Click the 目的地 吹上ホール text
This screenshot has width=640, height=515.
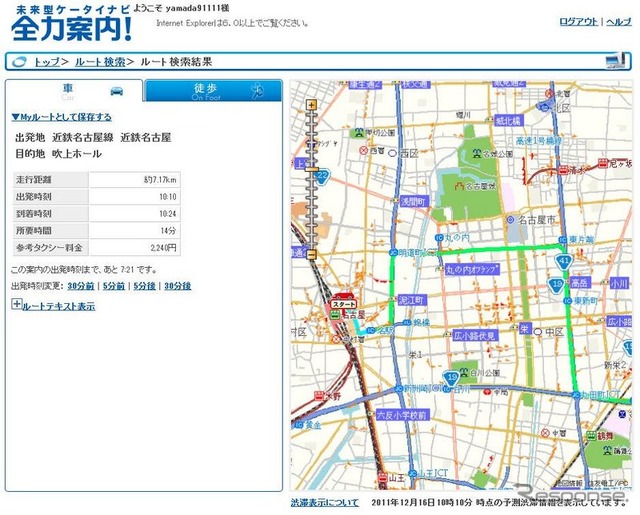coord(58,154)
